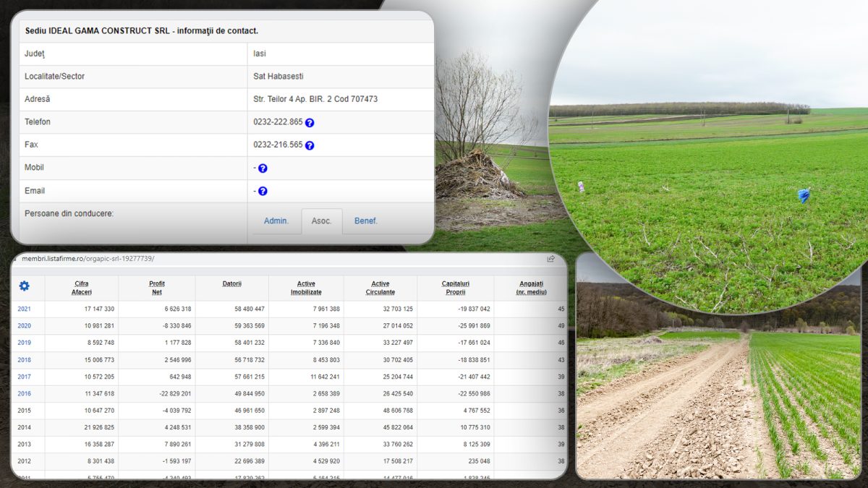Open the table settings gear icon

tap(24, 286)
